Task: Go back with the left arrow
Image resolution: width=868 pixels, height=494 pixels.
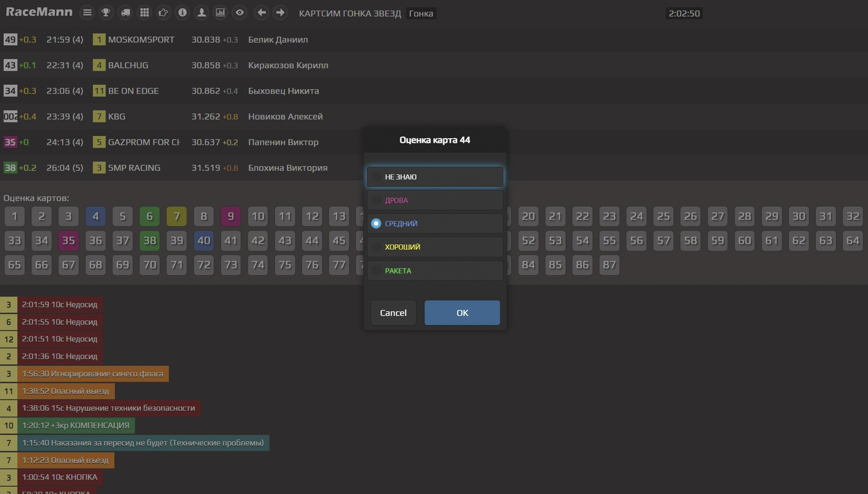Action: coord(261,13)
